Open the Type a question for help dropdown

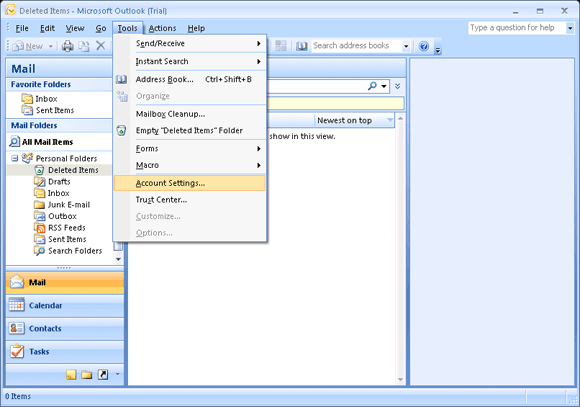point(570,28)
